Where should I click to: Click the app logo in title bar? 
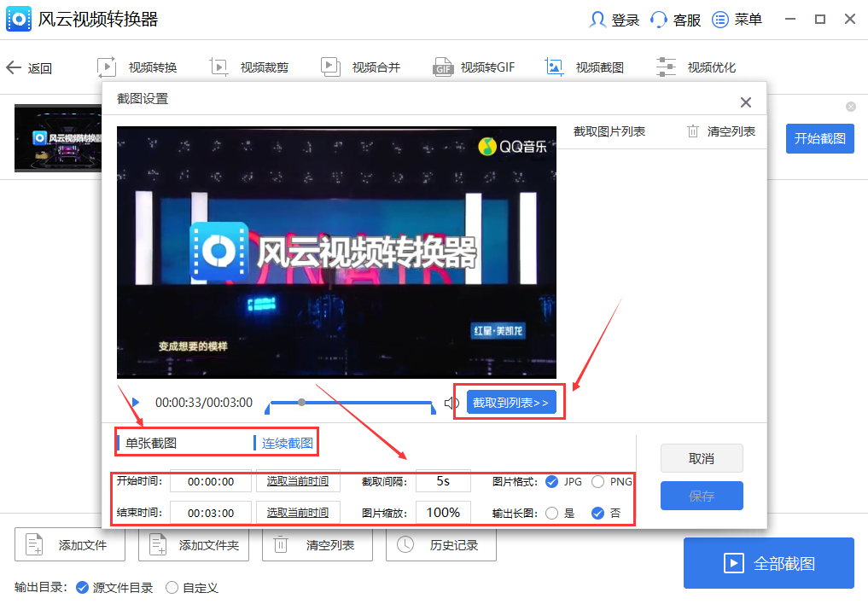tap(19, 20)
